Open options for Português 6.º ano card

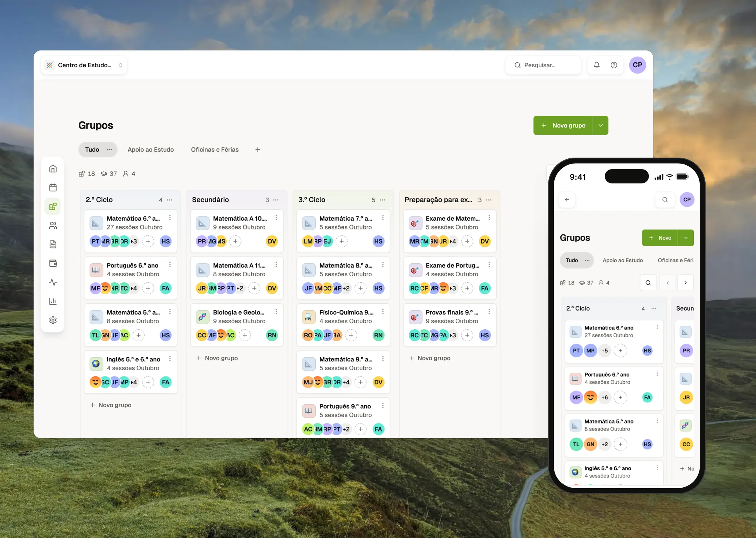tap(170, 265)
